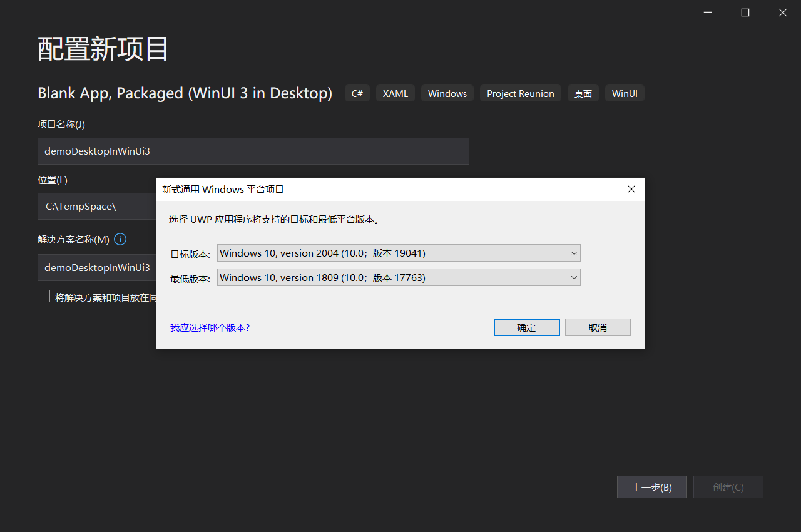Open the 目标版本 dropdown
The image size is (801, 532).
pos(399,253)
